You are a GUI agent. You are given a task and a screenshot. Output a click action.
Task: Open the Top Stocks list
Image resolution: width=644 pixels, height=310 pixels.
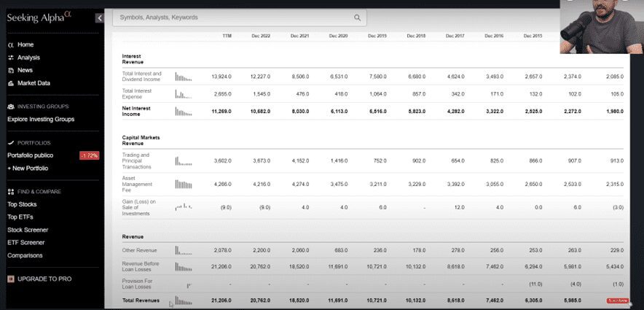click(x=22, y=205)
